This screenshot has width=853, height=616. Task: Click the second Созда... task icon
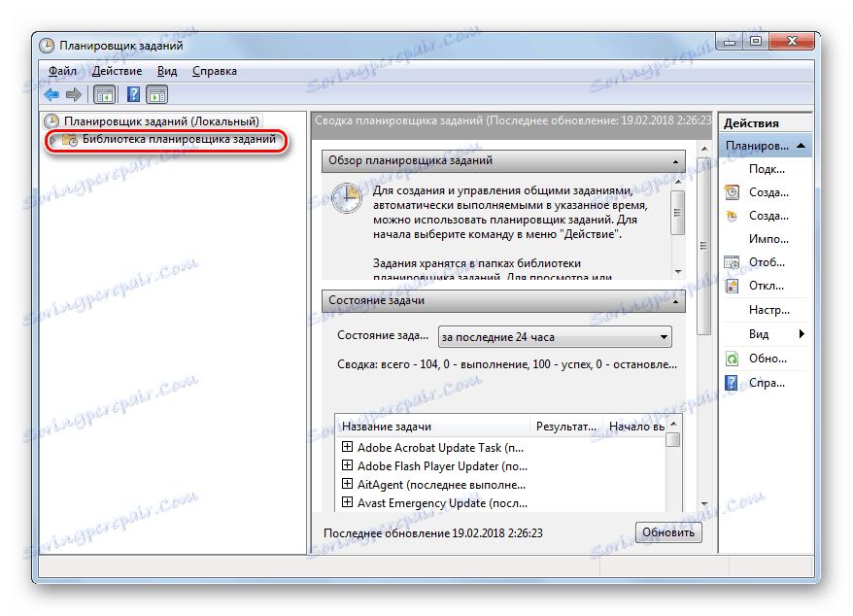733,216
